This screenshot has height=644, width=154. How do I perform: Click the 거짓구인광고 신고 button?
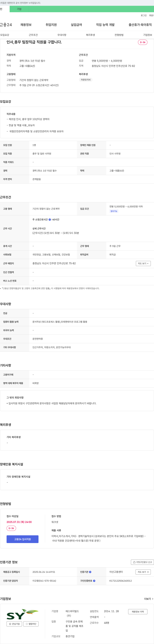click(142, 562)
